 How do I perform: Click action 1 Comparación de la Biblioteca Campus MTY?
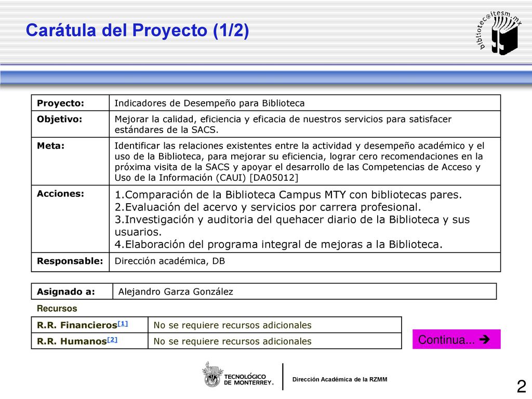[288, 195]
